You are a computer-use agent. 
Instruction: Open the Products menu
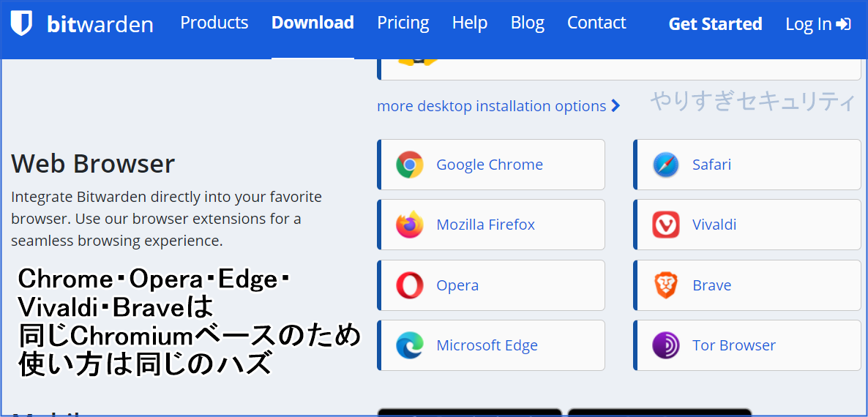214,23
